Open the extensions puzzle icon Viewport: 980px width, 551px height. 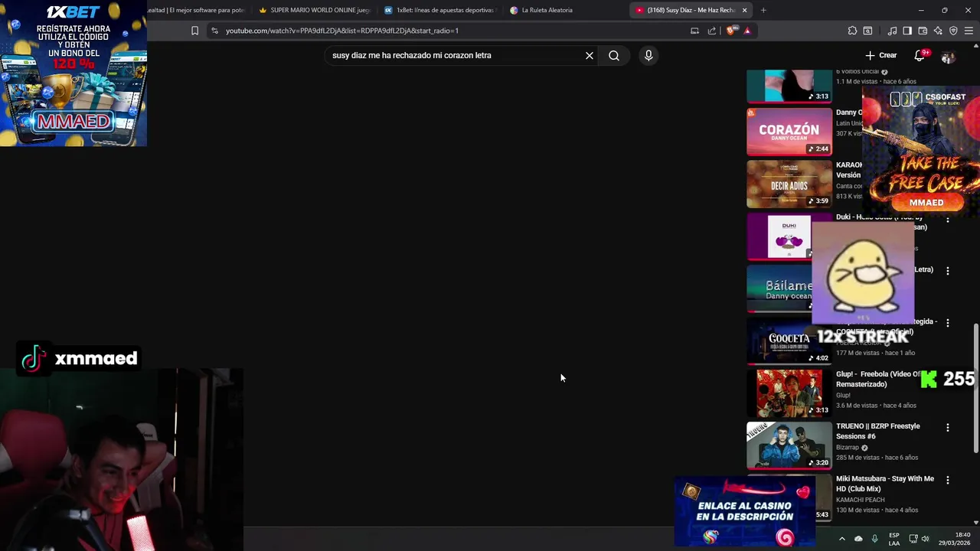click(852, 31)
